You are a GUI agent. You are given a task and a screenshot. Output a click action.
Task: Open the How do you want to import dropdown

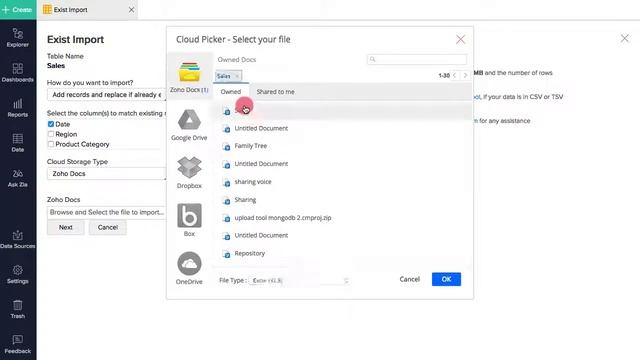click(x=107, y=95)
